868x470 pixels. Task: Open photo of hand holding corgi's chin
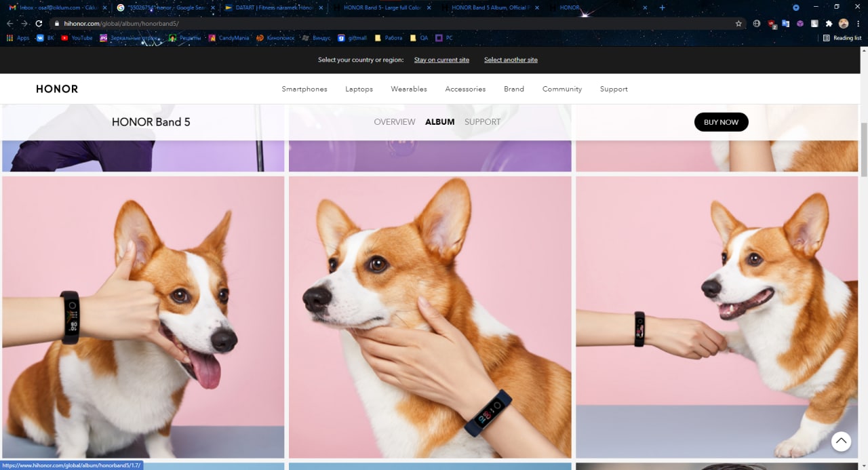click(x=430, y=317)
